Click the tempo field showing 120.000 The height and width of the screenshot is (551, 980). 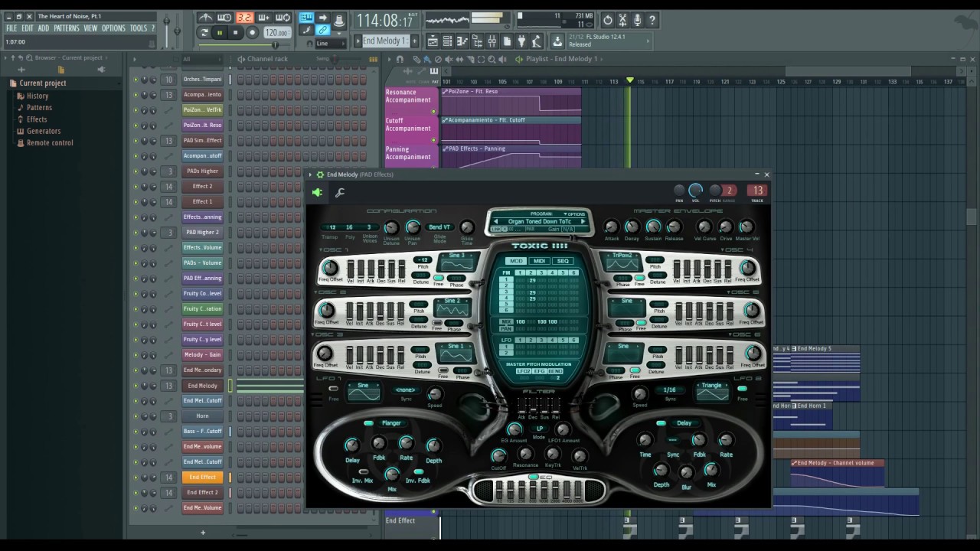[276, 33]
